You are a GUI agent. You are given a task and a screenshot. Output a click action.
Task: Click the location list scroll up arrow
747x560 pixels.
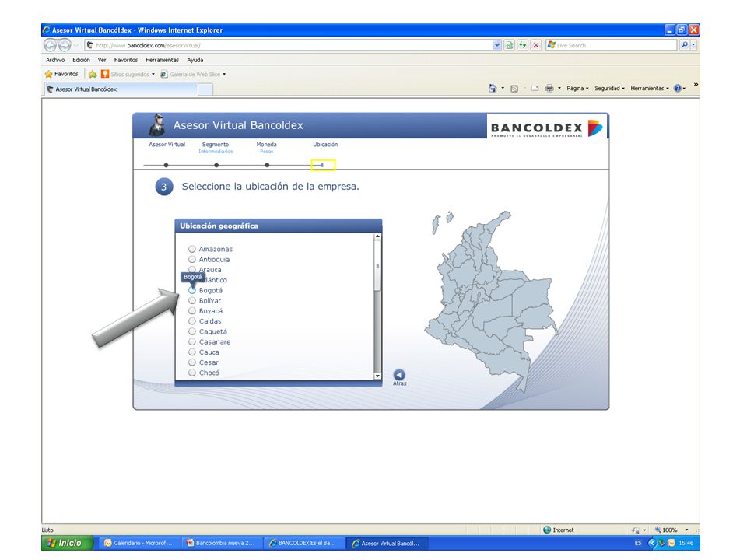point(378,236)
